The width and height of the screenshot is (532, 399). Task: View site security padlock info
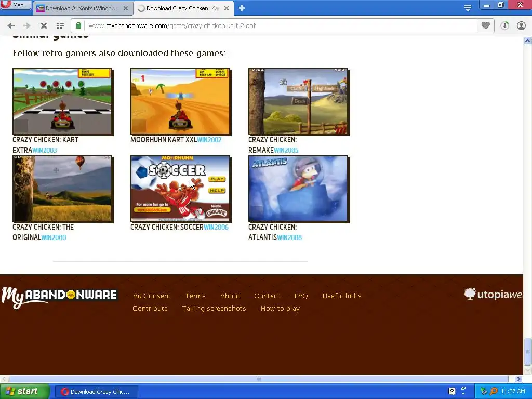(78, 25)
